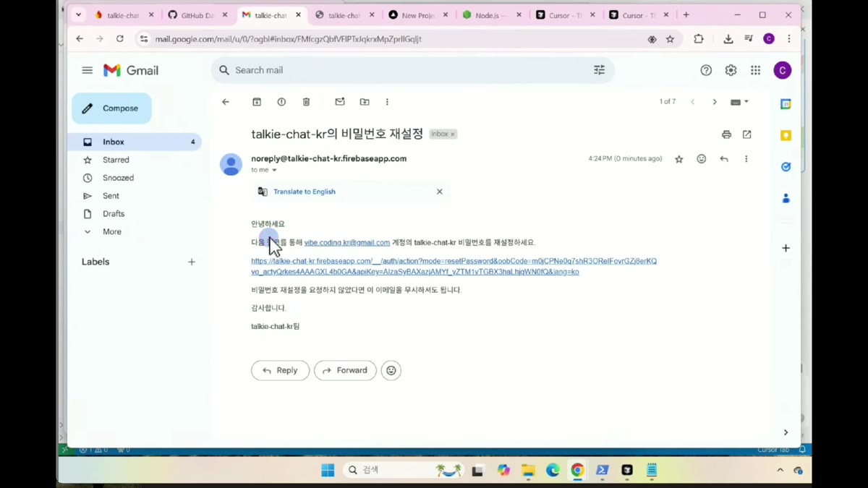Click Translate to English
This screenshot has width=868, height=488.
tap(305, 192)
